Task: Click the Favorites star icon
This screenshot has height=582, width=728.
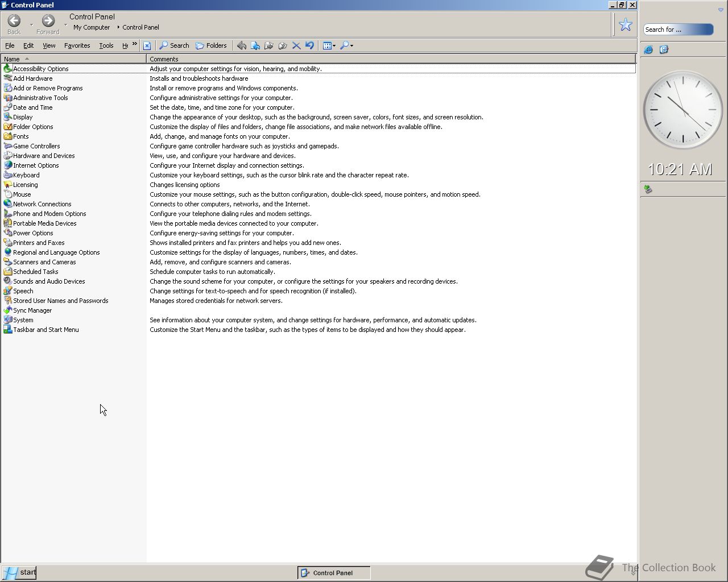Action: point(626,24)
